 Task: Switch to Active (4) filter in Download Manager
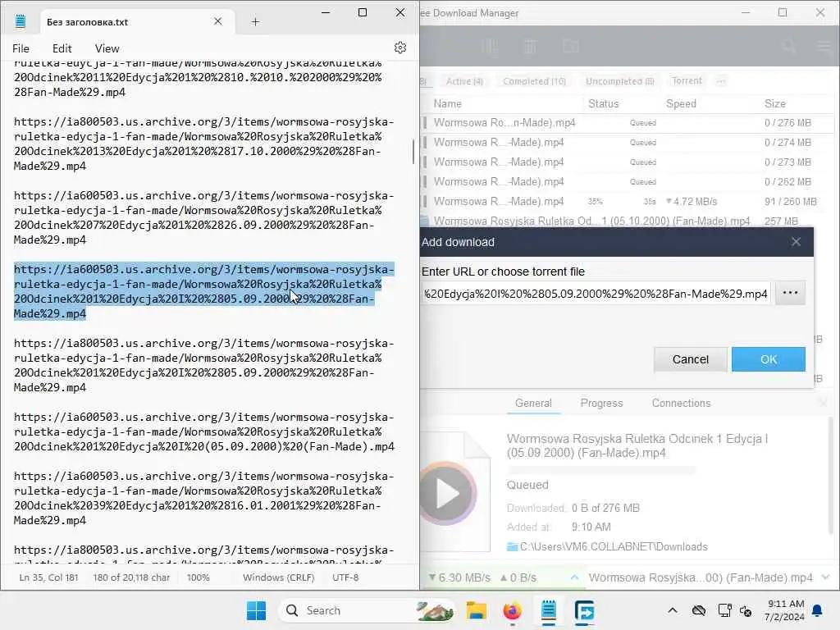click(464, 81)
